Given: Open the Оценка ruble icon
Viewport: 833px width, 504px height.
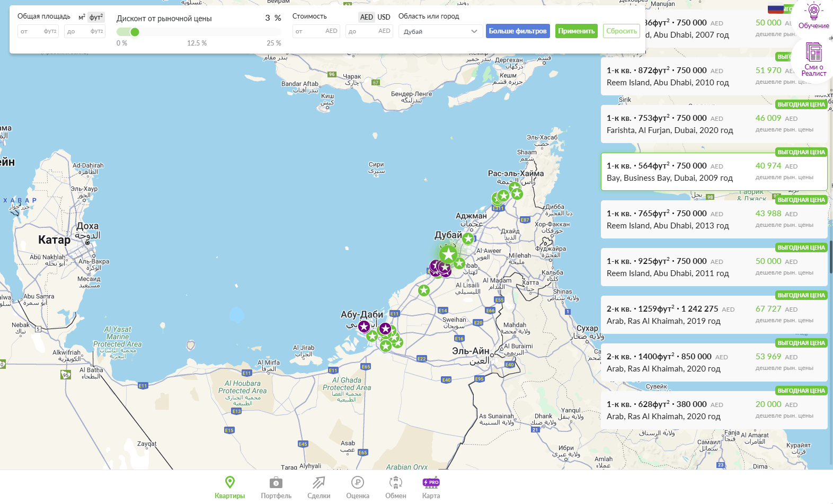Looking at the screenshot, I should pyautogui.click(x=358, y=483).
